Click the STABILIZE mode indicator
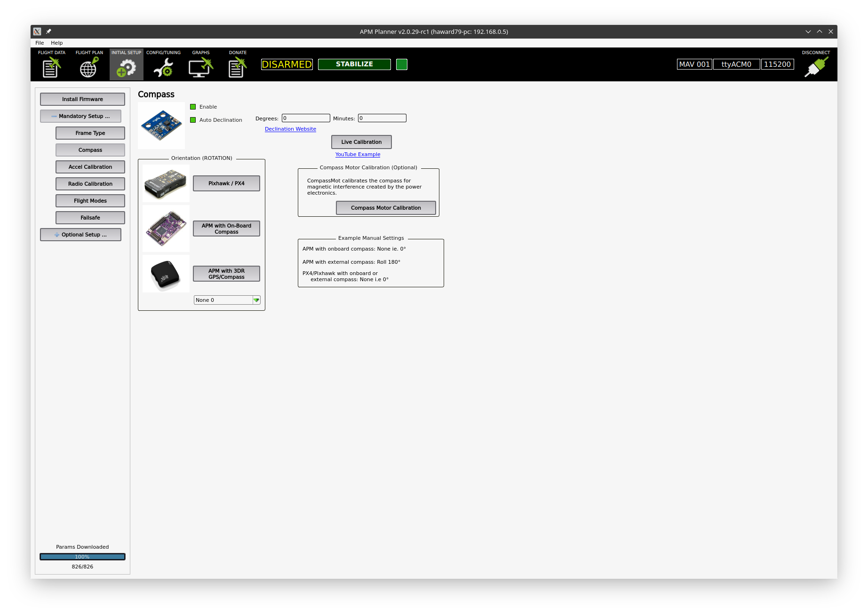Image resolution: width=868 pixels, height=615 pixels. 354,64
